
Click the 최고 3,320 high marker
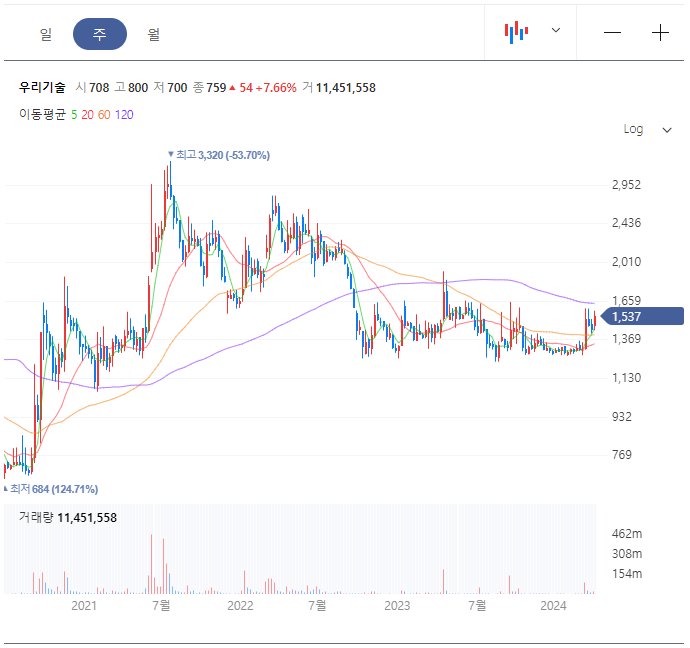(x=219, y=155)
